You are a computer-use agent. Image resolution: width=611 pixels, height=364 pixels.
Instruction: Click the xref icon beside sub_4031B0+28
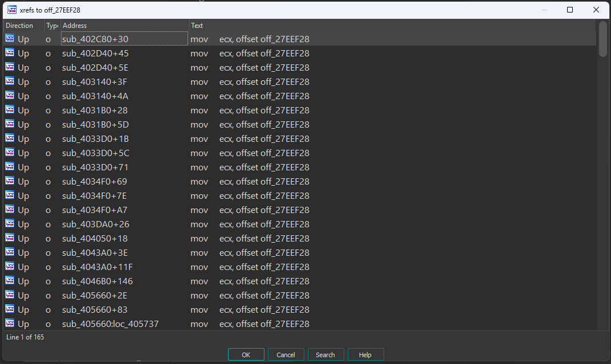(x=9, y=110)
